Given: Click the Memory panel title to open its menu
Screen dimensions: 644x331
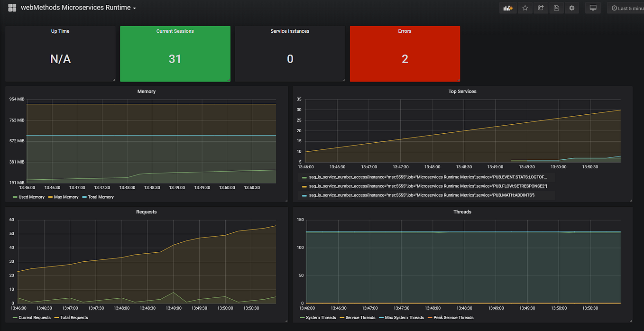Looking at the screenshot, I should pos(146,91).
